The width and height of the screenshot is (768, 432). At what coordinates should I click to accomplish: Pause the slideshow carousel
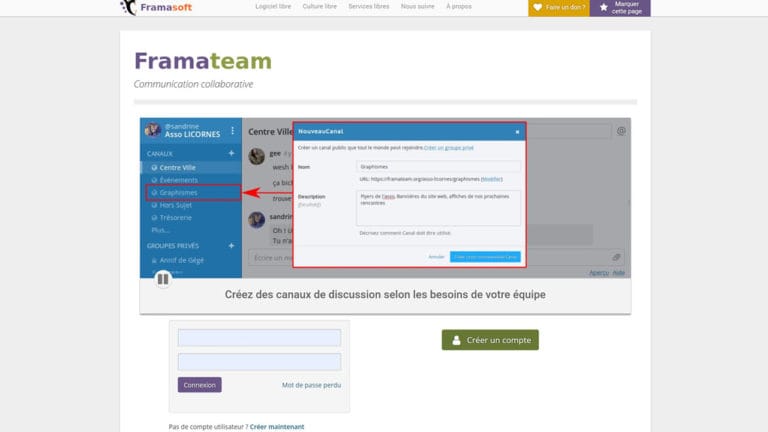tap(163, 279)
